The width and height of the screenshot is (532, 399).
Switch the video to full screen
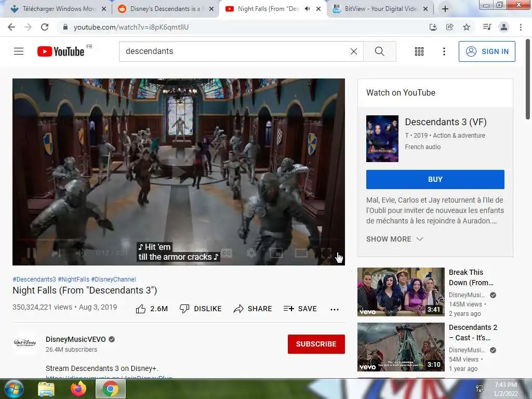coord(326,253)
